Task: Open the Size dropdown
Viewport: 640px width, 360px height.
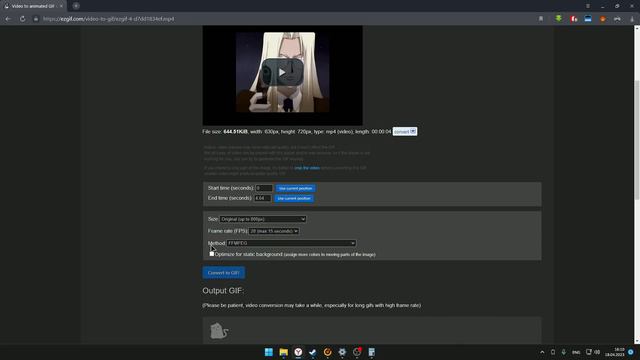Action: (x=263, y=219)
